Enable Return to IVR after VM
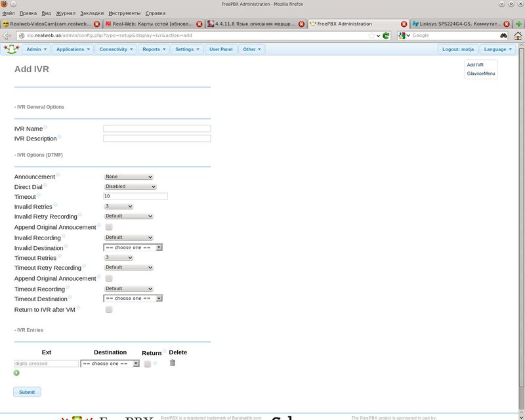This screenshot has height=420, width=525. (108, 310)
